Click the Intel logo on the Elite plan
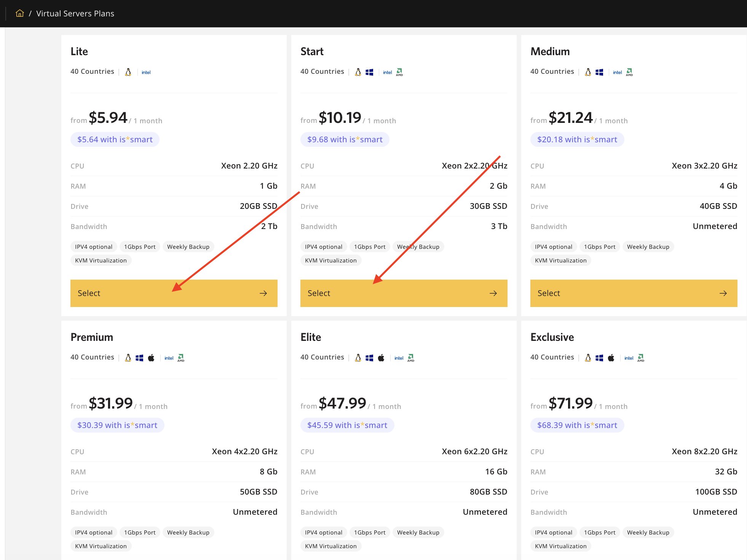 click(x=399, y=358)
